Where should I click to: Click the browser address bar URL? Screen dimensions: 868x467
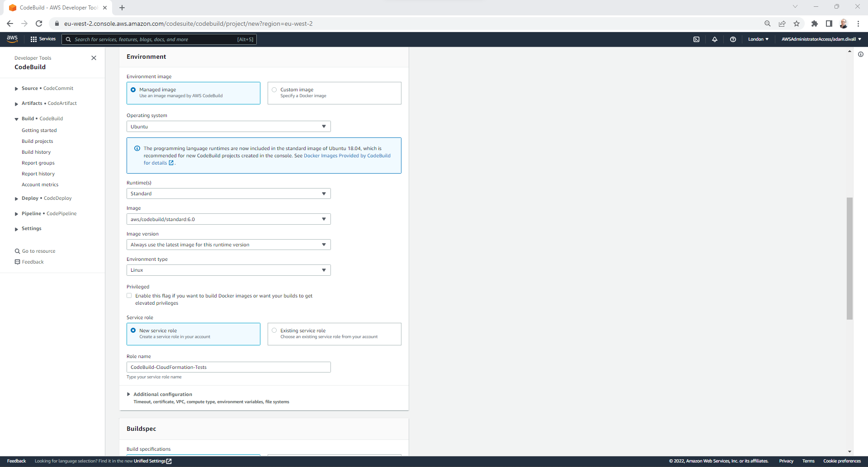[189, 24]
